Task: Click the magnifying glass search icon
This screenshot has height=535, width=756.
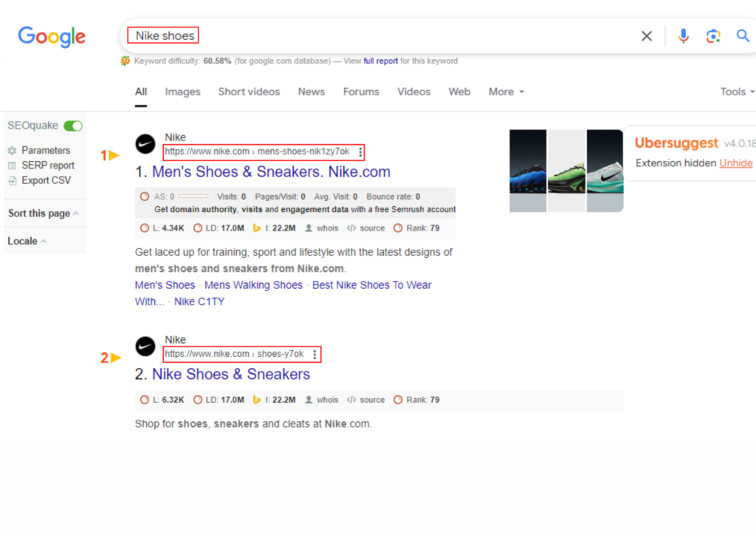Action: tap(743, 36)
